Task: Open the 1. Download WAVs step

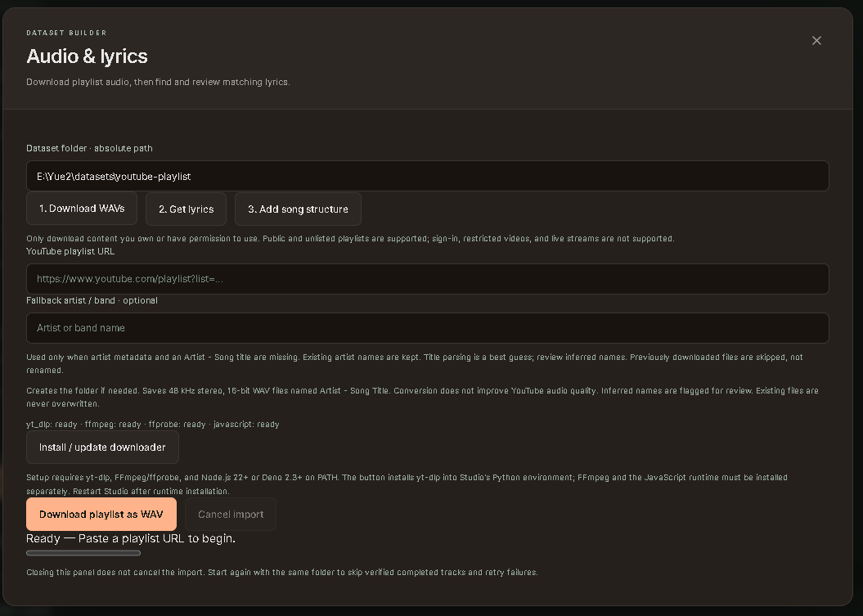Action: 82,209
